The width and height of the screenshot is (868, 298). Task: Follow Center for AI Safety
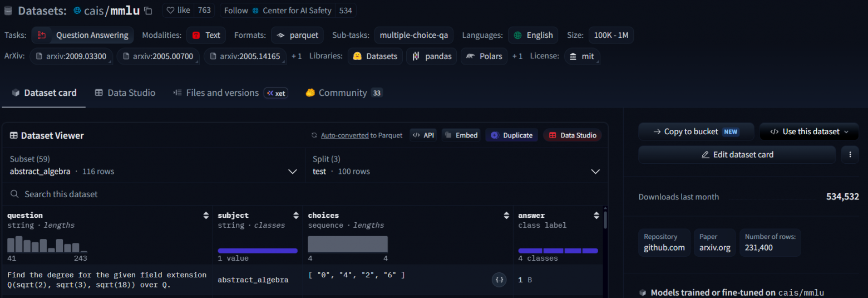coord(277,10)
